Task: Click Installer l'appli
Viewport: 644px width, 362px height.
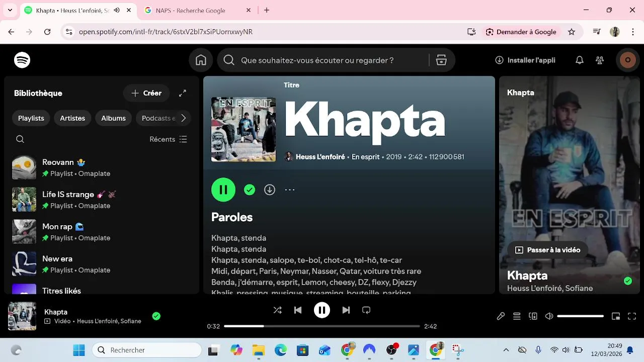Action: coord(525,60)
